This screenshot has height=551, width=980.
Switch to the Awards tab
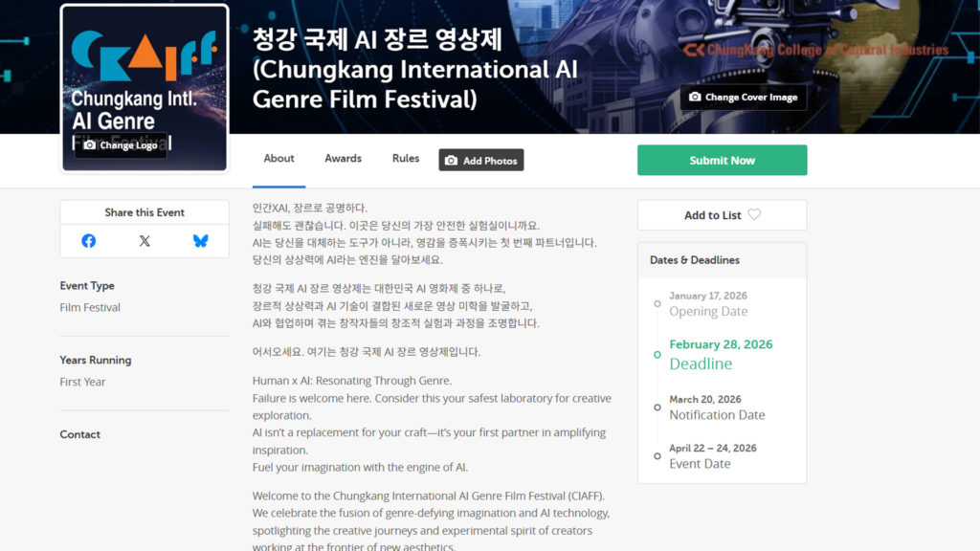[x=343, y=159]
